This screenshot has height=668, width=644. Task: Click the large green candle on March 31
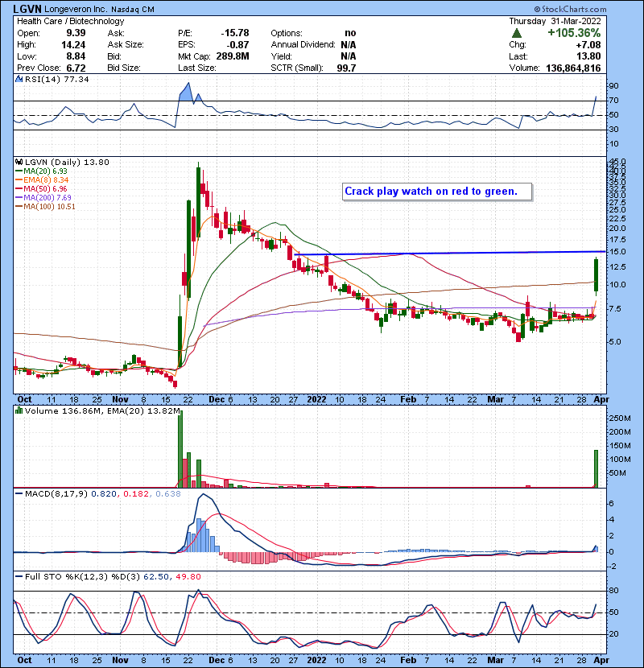(596, 274)
